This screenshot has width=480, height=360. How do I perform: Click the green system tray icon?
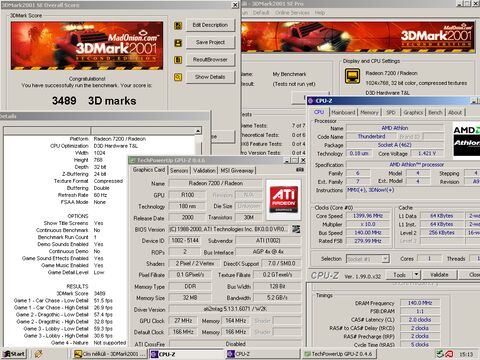tap(440, 354)
